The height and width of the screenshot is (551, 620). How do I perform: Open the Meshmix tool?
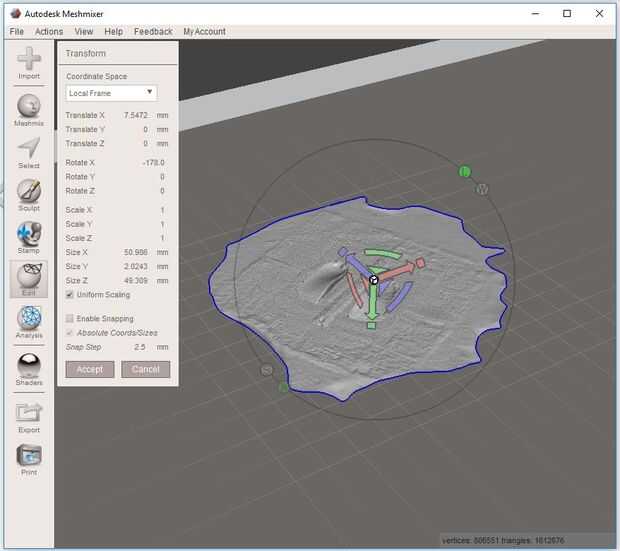[x=29, y=107]
